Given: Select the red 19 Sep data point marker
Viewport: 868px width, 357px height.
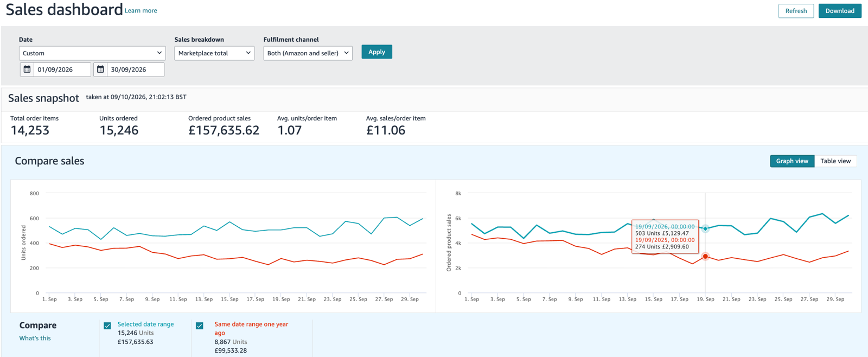Looking at the screenshot, I should pyautogui.click(x=705, y=256).
